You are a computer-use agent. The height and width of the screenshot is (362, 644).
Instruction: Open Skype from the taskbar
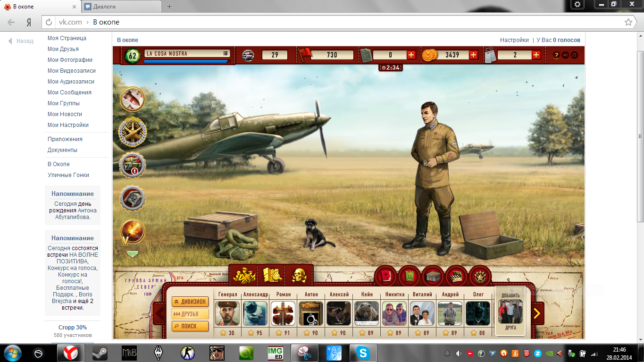pyautogui.click(x=363, y=353)
